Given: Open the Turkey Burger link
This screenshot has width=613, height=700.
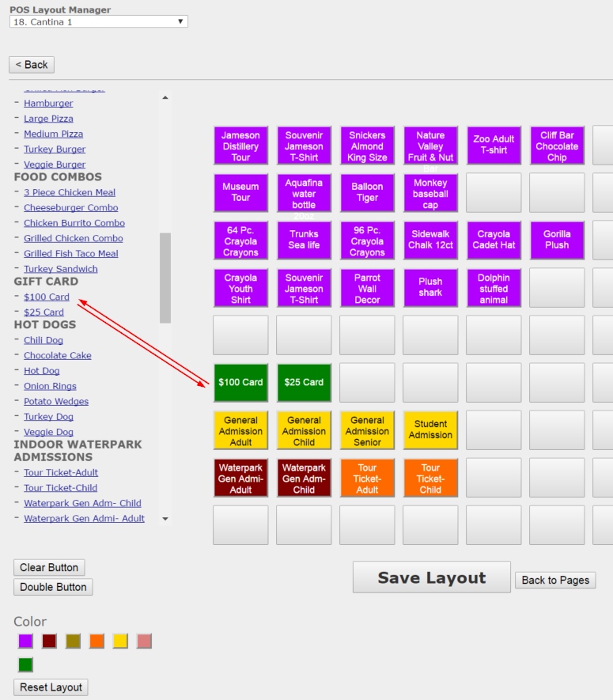Looking at the screenshot, I should (x=55, y=149).
